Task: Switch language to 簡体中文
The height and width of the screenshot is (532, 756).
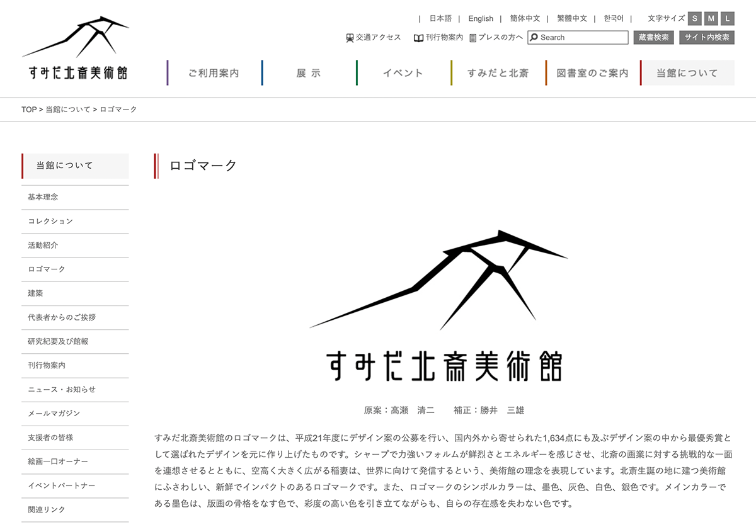Action: click(x=525, y=19)
